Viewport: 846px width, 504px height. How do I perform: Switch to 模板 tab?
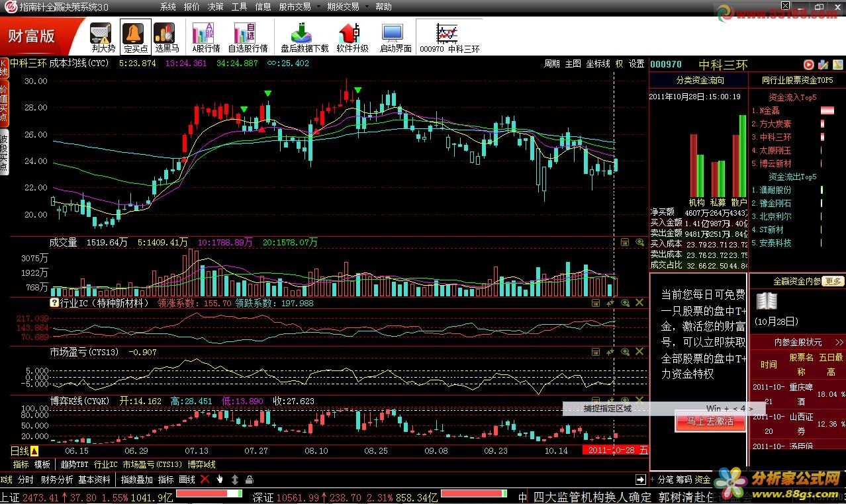42,464
